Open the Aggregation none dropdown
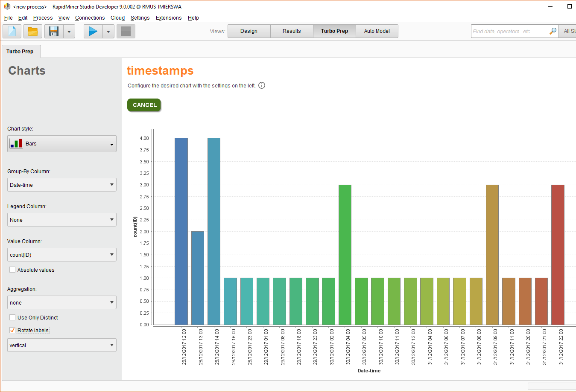 [62, 302]
